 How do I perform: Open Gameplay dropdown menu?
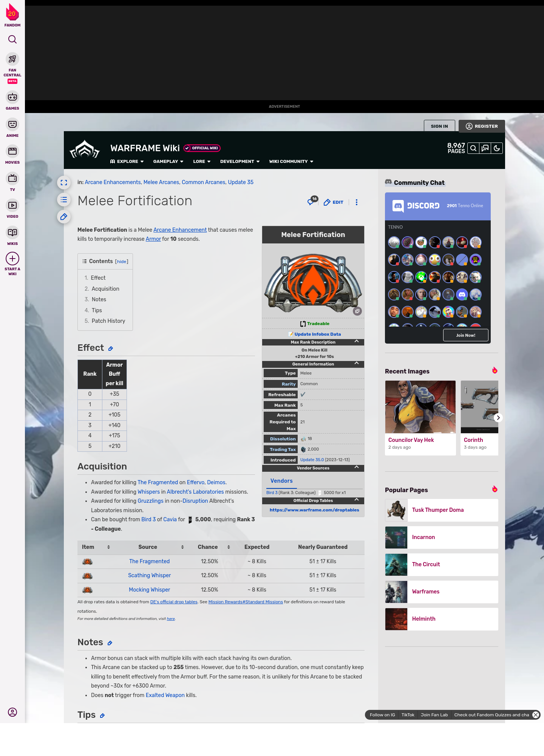coord(168,161)
